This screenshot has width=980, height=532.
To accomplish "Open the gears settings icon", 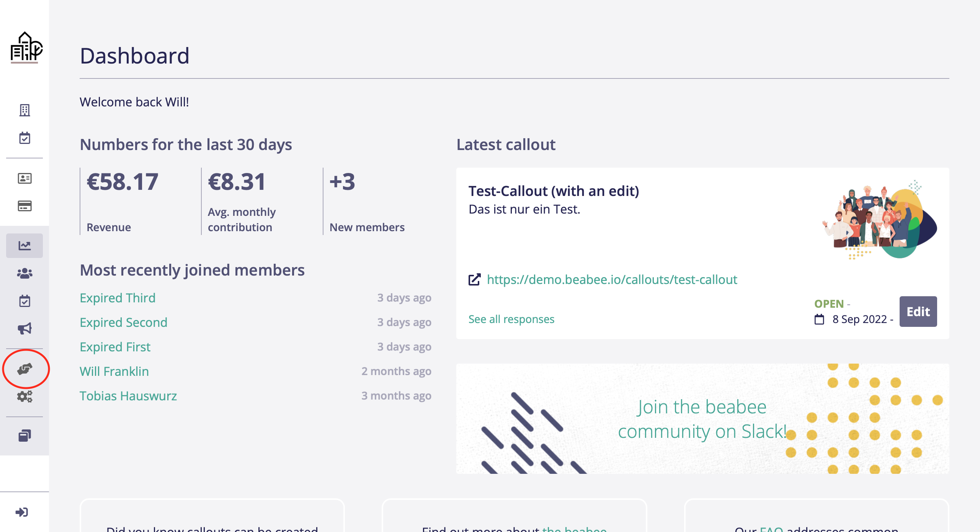I will 24,396.
